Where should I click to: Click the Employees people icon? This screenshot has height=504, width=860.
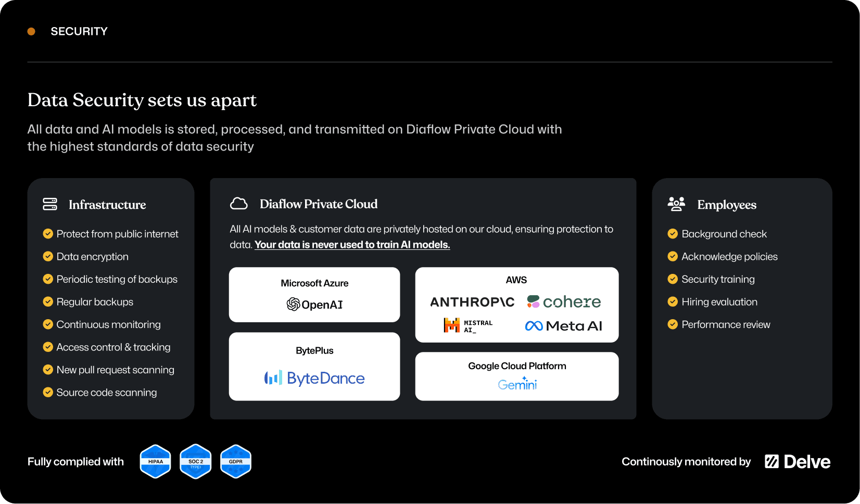[676, 204]
